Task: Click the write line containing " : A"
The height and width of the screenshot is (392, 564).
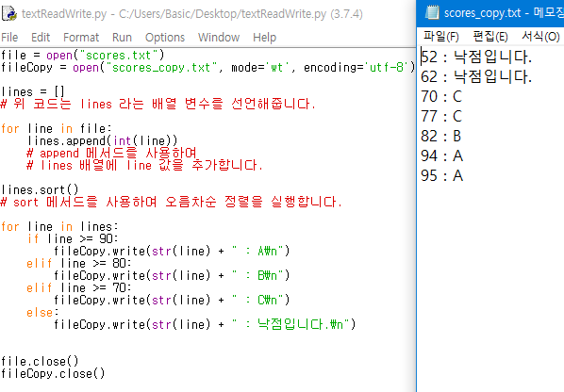Action: [172, 252]
